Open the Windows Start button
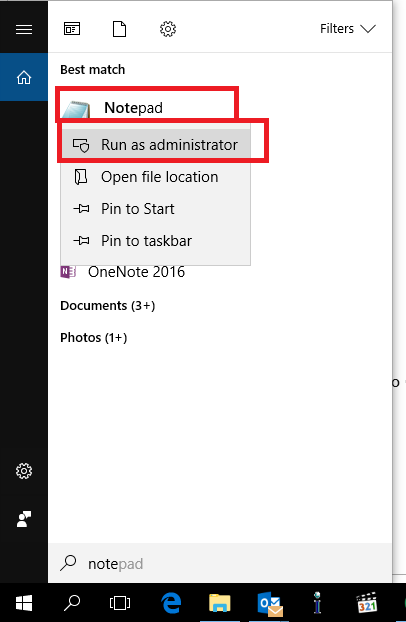This screenshot has height=622, width=406. click(x=24, y=603)
